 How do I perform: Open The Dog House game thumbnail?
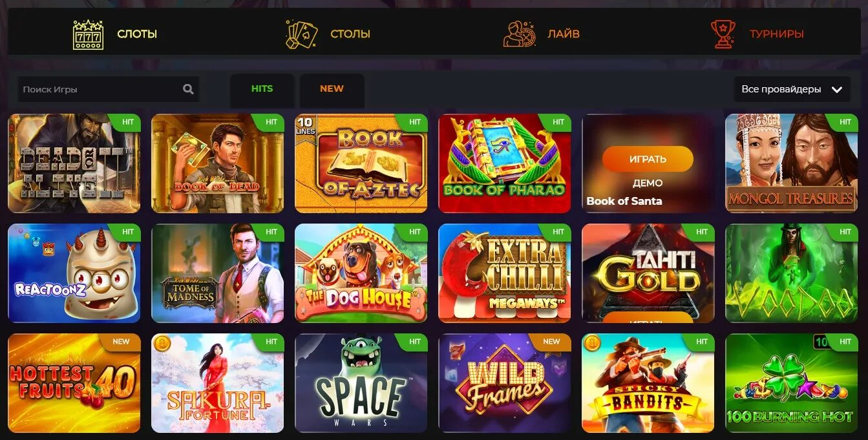click(361, 273)
